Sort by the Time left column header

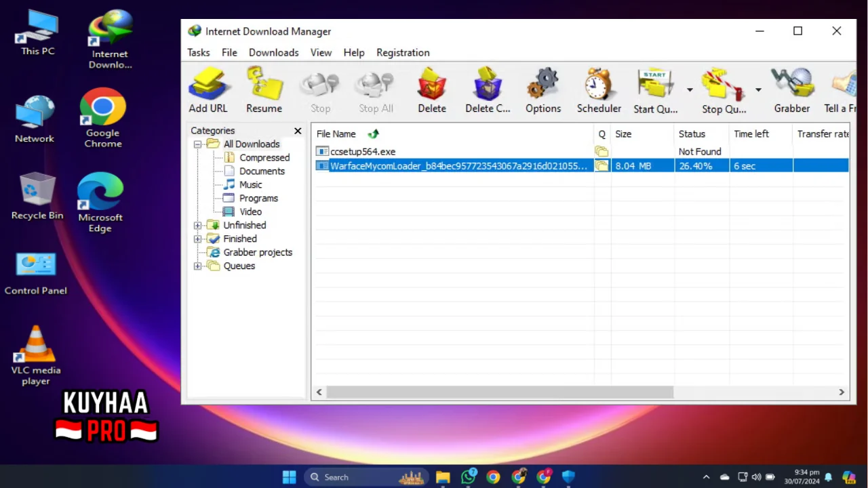(761, 134)
